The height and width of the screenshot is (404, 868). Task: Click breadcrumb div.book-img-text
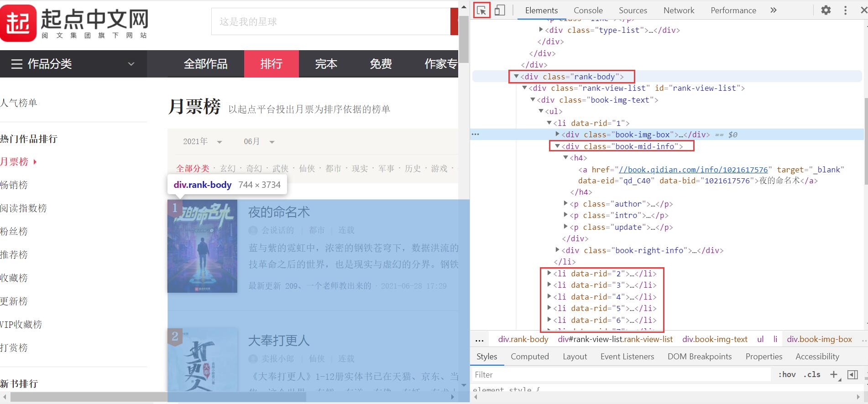715,339
